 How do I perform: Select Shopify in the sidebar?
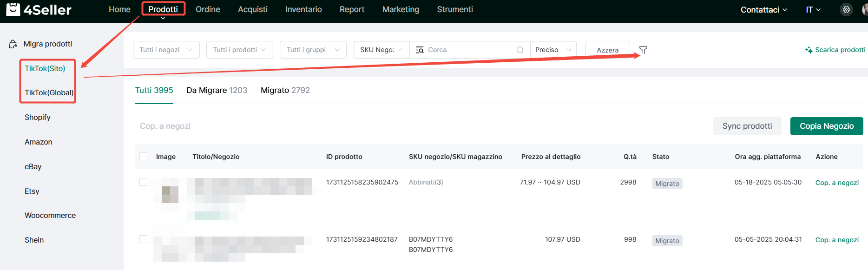(x=38, y=117)
